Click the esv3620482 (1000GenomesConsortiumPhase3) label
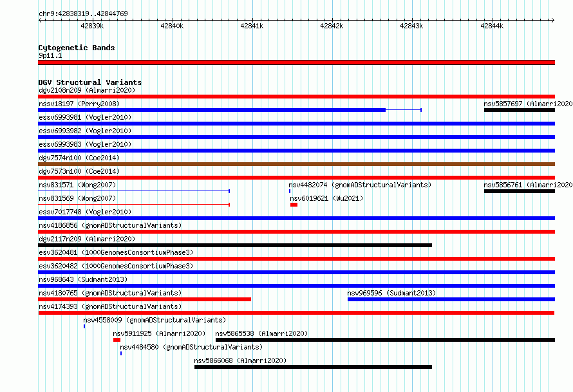573x392 pixels. click(116, 266)
